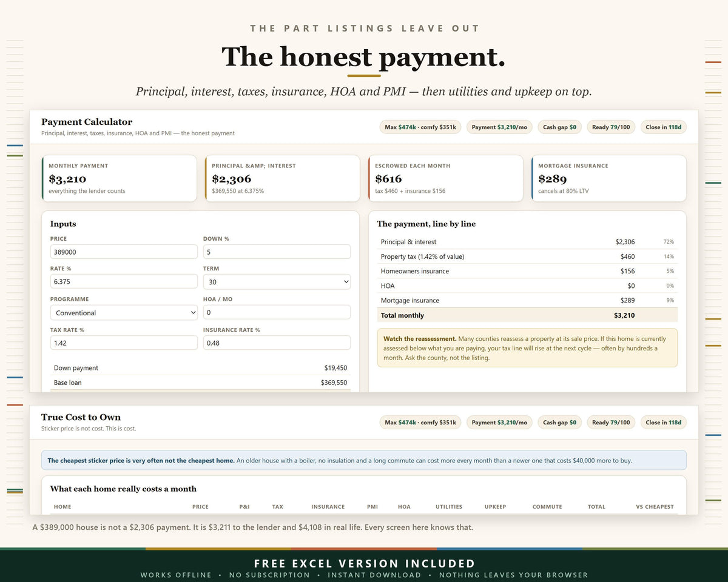Click the 'Principal & interest' breakdown row
Screen dimensions: 728x582
click(527, 242)
